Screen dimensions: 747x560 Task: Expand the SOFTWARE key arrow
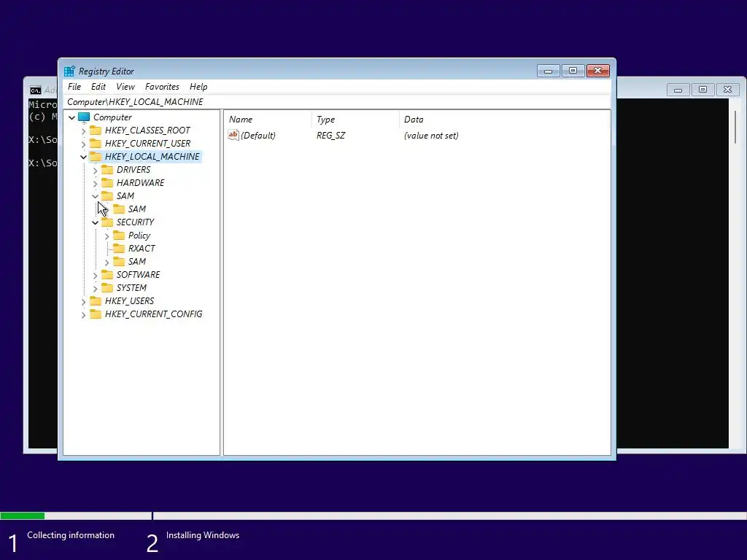click(96, 275)
